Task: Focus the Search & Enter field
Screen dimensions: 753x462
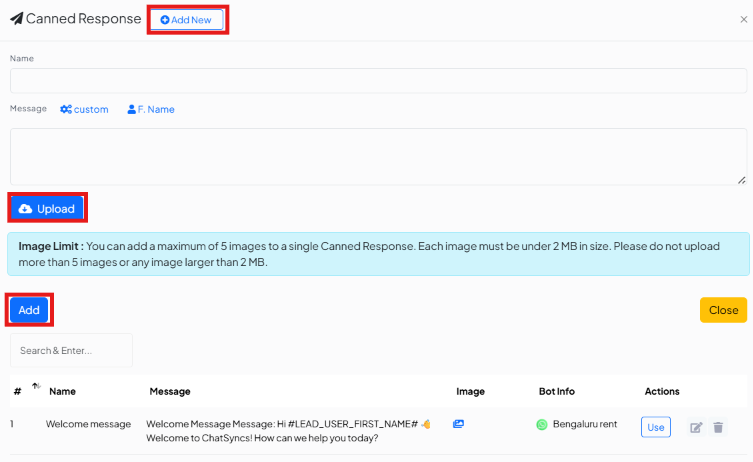Action: point(71,351)
